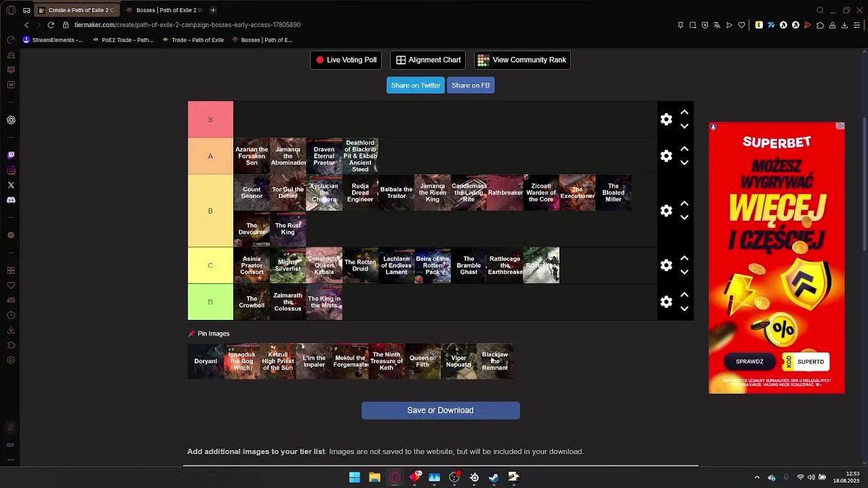Click the Windows Start button
868x488 pixels.
355,477
